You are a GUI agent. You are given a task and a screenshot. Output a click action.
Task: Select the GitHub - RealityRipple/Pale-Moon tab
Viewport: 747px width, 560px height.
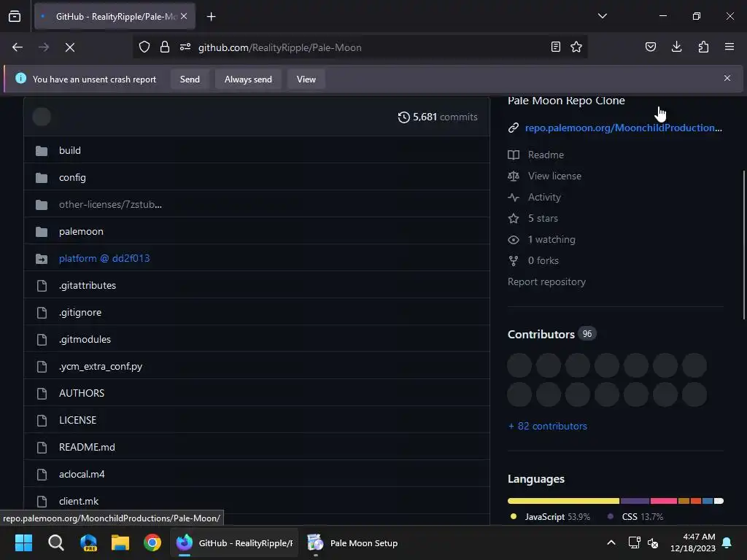tap(115, 17)
